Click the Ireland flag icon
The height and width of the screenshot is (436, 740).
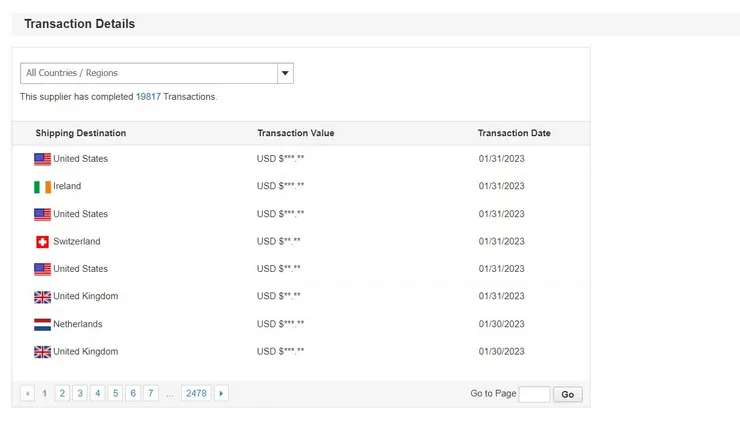(42, 186)
